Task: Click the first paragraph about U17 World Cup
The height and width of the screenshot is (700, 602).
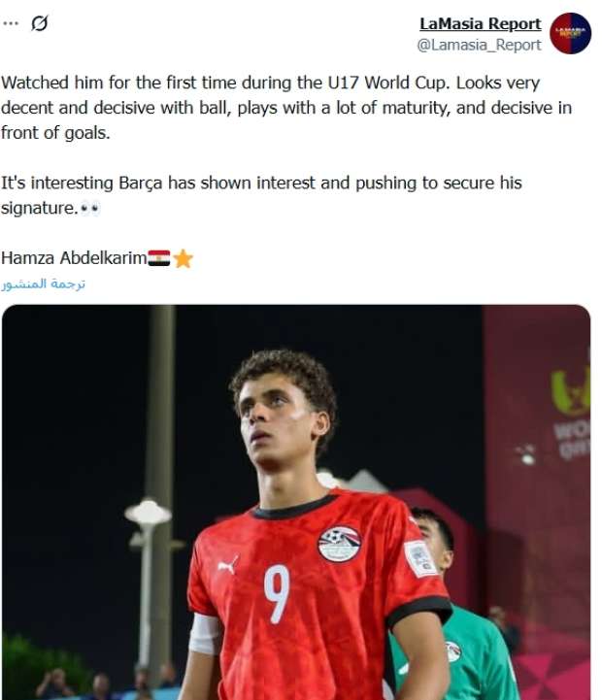Action: [x=286, y=108]
